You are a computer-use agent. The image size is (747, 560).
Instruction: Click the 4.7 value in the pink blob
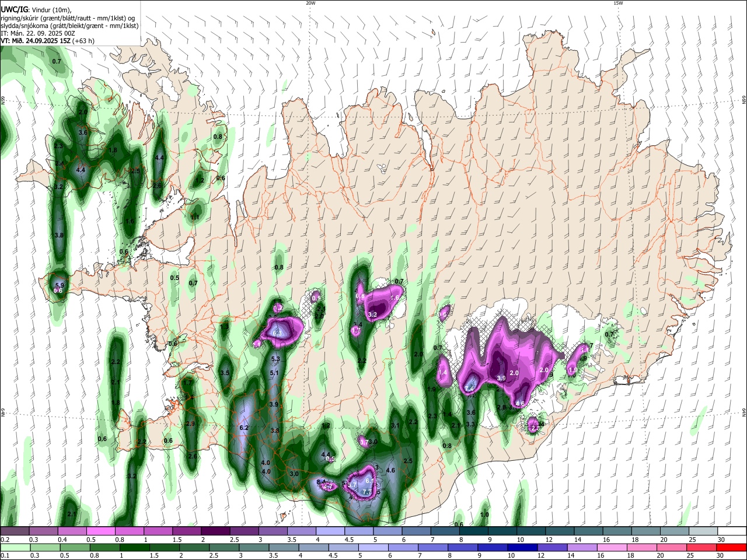tap(328, 487)
